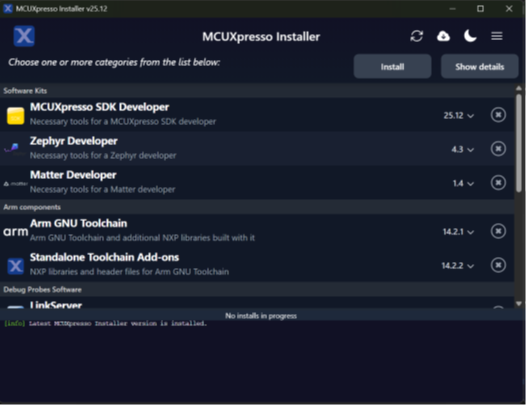This screenshot has width=526, height=405.
Task: Select the Matter Developer title
Action: (73, 175)
